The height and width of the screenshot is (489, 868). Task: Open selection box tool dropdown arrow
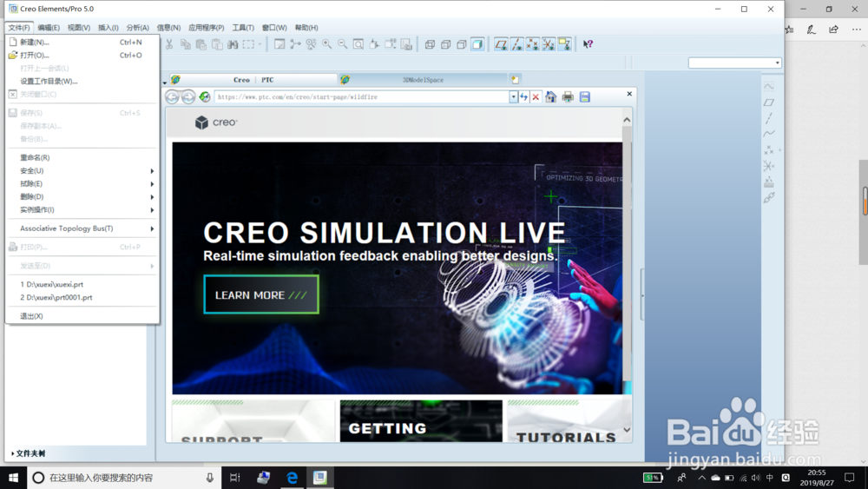pos(260,44)
